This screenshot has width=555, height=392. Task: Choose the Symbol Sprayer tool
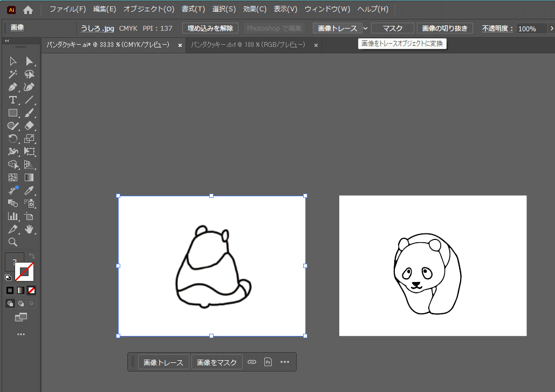tap(29, 203)
